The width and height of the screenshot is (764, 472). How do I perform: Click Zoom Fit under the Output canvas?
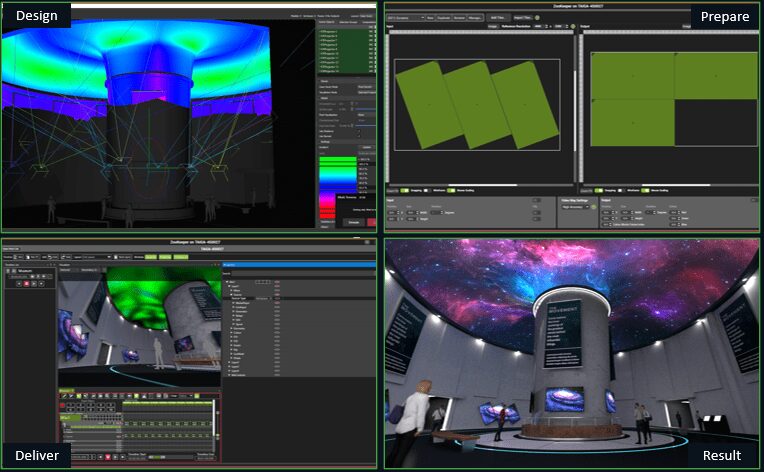pyautogui.click(x=587, y=190)
